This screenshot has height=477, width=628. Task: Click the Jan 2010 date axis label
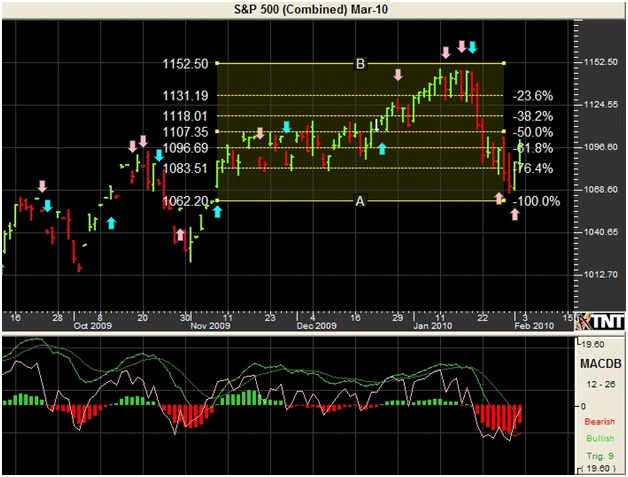[433, 326]
